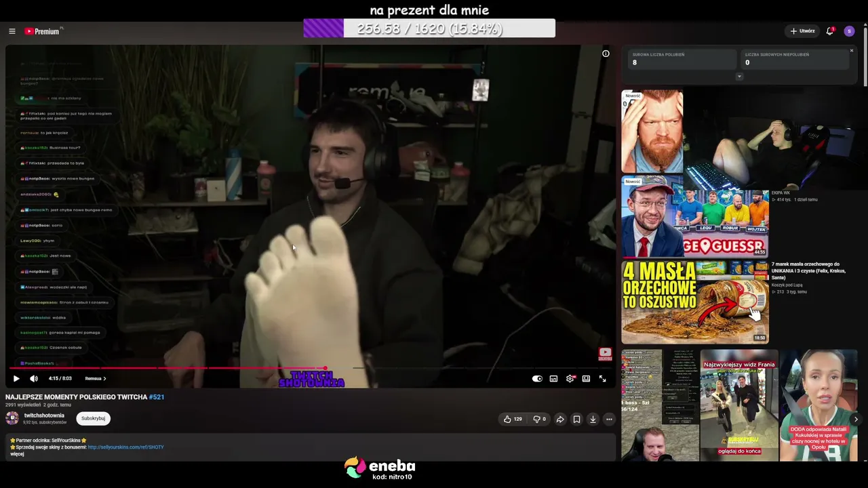Download the video with the download icon
Screen dimensions: 868x488
[x=593, y=420]
